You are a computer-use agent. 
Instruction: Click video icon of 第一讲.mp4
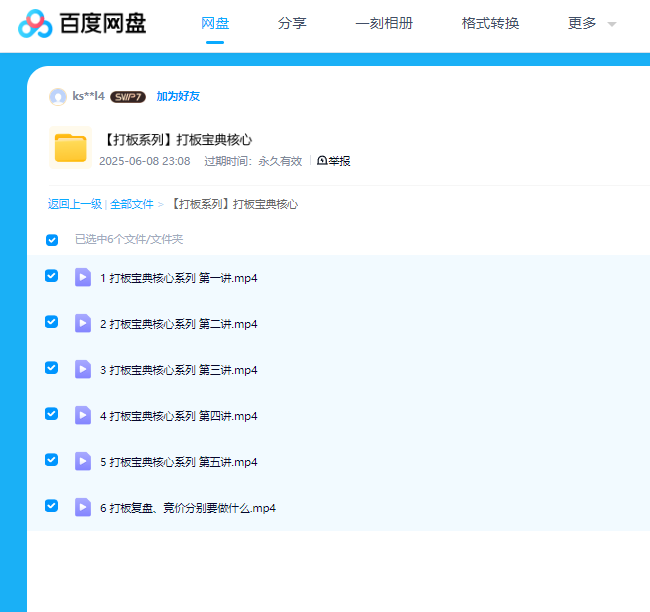coord(83,277)
